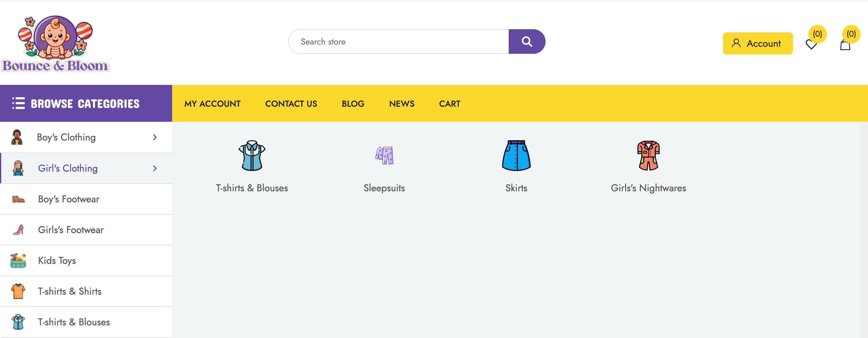Select Skirts subcategory label

point(516,188)
